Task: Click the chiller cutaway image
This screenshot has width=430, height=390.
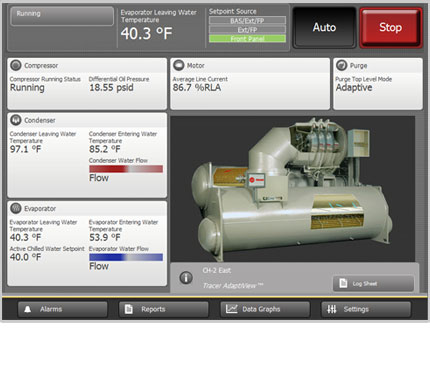Action: coord(293,189)
